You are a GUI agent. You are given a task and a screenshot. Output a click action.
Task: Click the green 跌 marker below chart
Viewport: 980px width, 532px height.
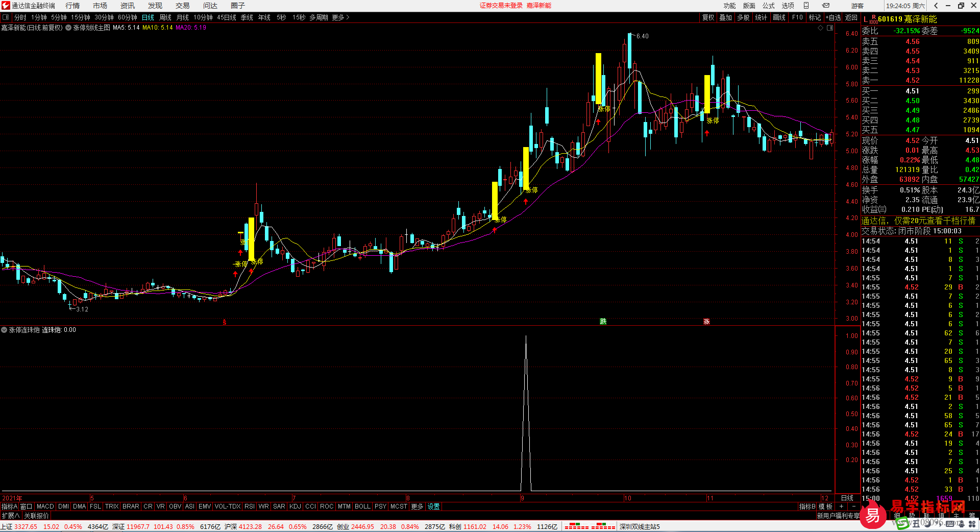603,321
